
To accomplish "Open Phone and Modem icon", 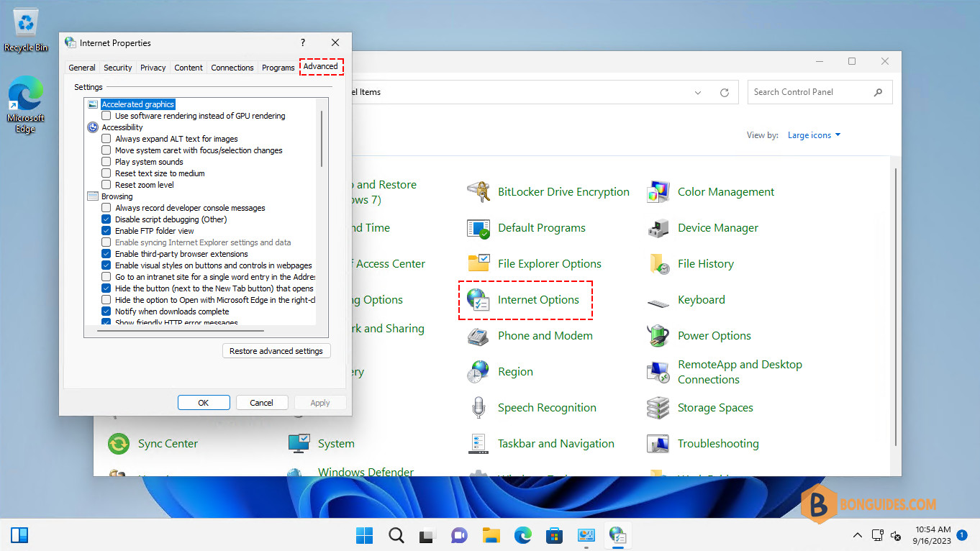I will pos(478,336).
